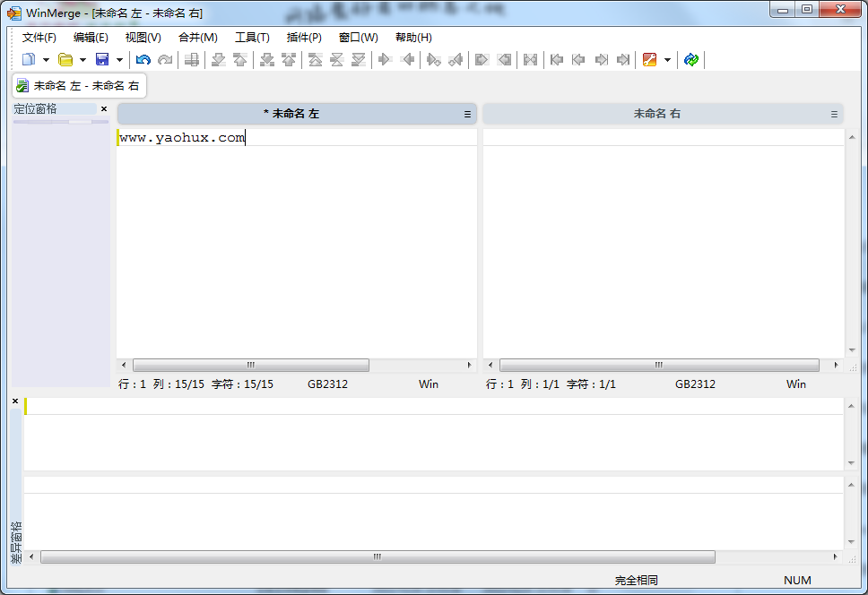Open the 插件(P) menu

click(x=304, y=38)
